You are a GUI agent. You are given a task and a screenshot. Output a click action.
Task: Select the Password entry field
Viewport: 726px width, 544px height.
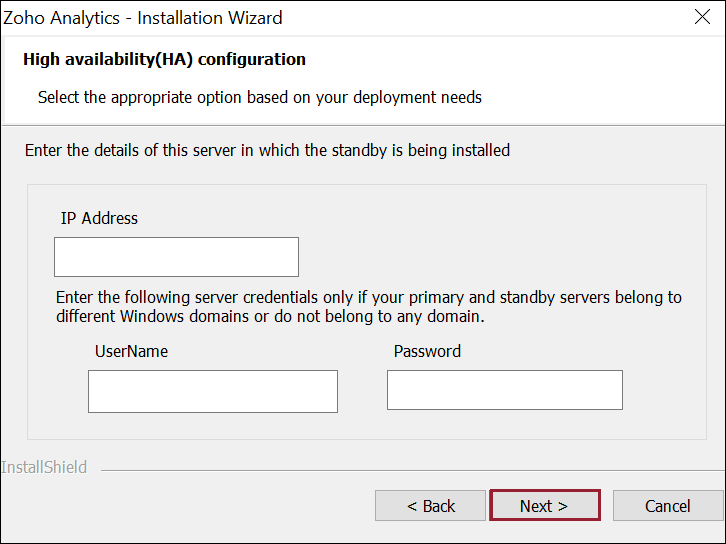click(x=504, y=390)
